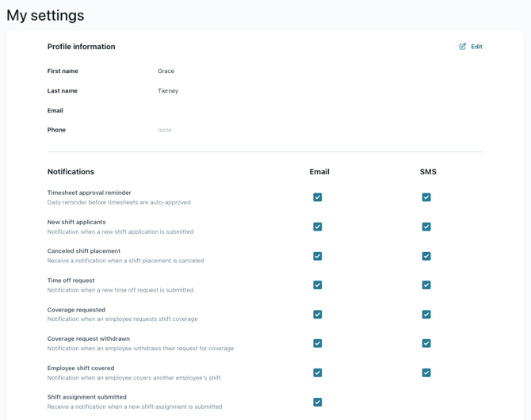Screen dimensions: 531x420
Task: Disable Email for Coverage request withdrawn
Action: (318, 343)
